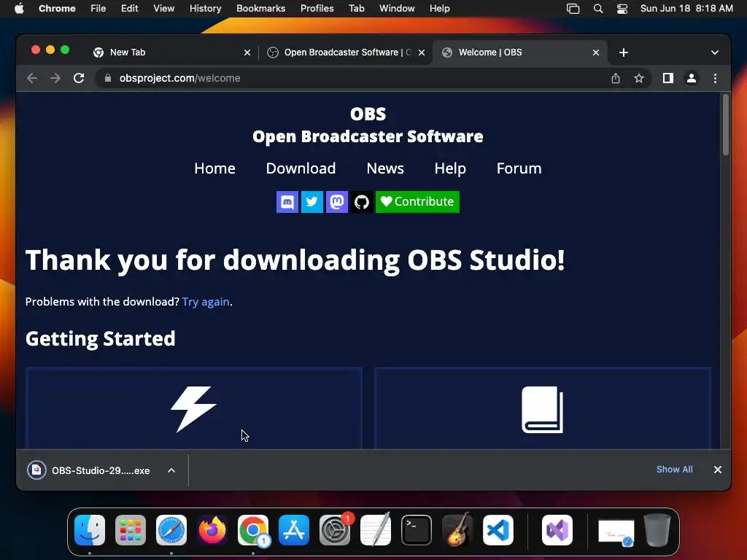
Task: Open the History menu
Action: [205, 9]
